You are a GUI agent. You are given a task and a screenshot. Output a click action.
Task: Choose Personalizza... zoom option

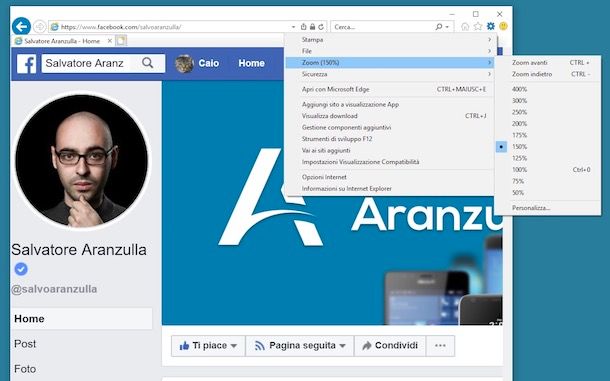pyautogui.click(x=548, y=208)
